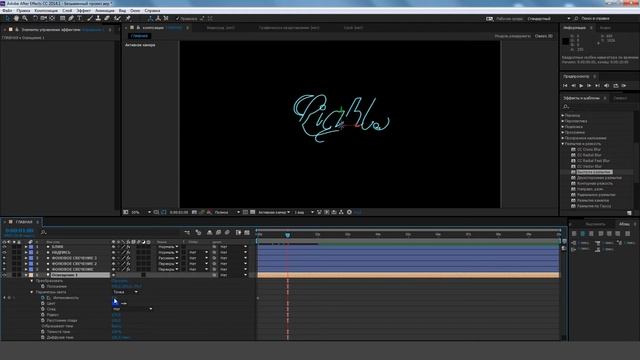This screenshot has height=360, width=640.
Task: Toggle loop option in Preview panel
Action: click(x=616, y=86)
